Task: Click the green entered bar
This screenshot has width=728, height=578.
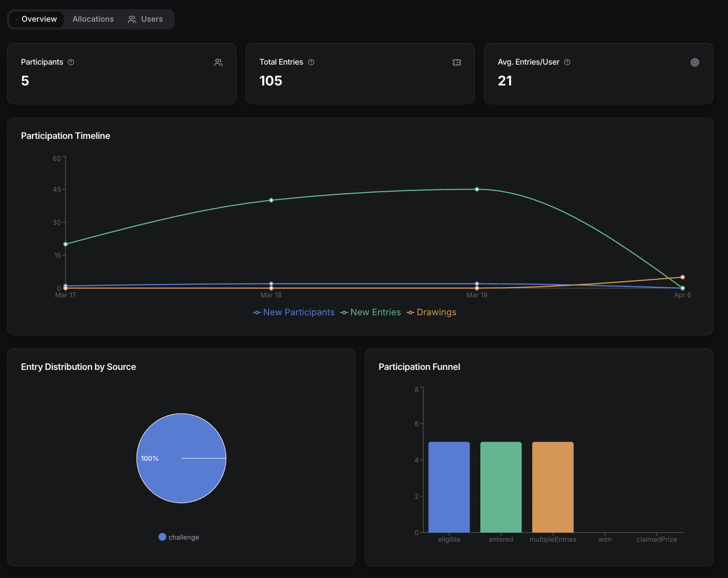Action: coord(501,487)
